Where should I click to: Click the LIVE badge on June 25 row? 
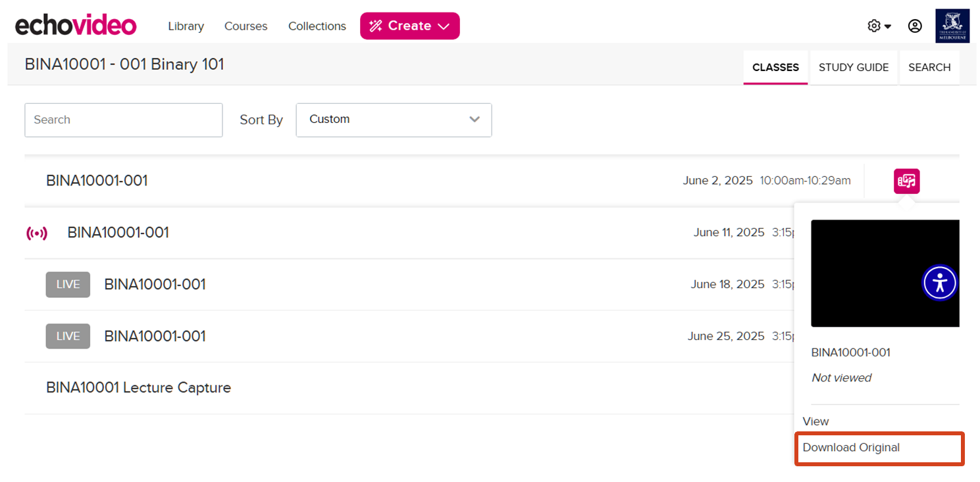pos(68,336)
